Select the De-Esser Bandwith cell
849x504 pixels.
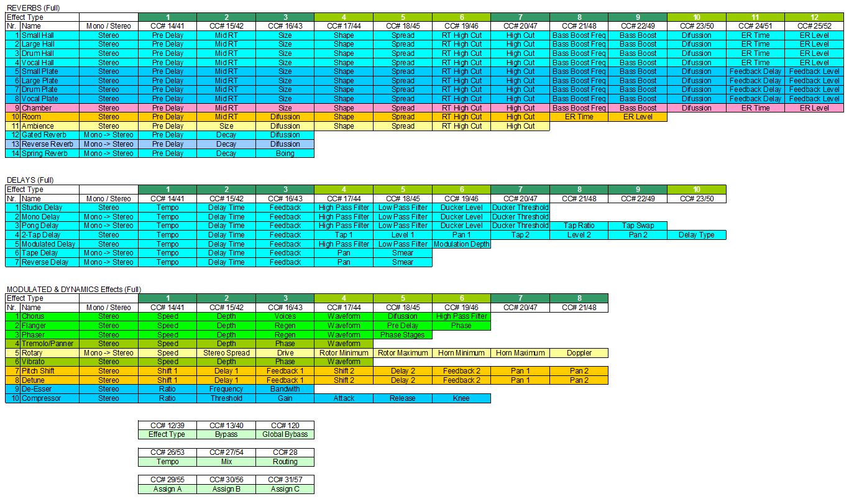coord(285,389)
